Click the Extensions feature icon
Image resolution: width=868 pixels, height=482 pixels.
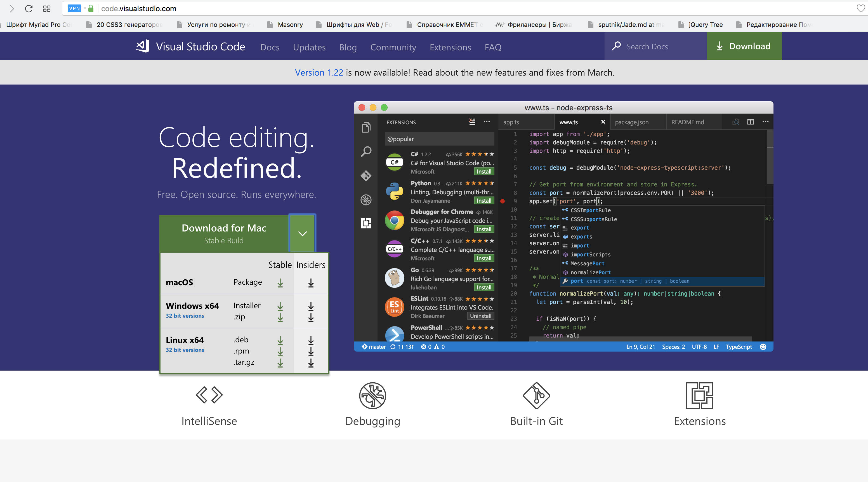(700, 395)
